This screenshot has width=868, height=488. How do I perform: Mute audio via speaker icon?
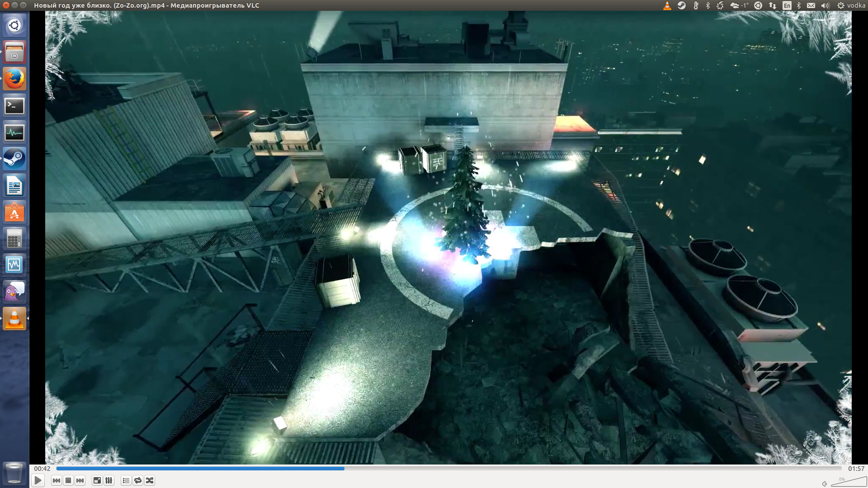tap(824, 483)
